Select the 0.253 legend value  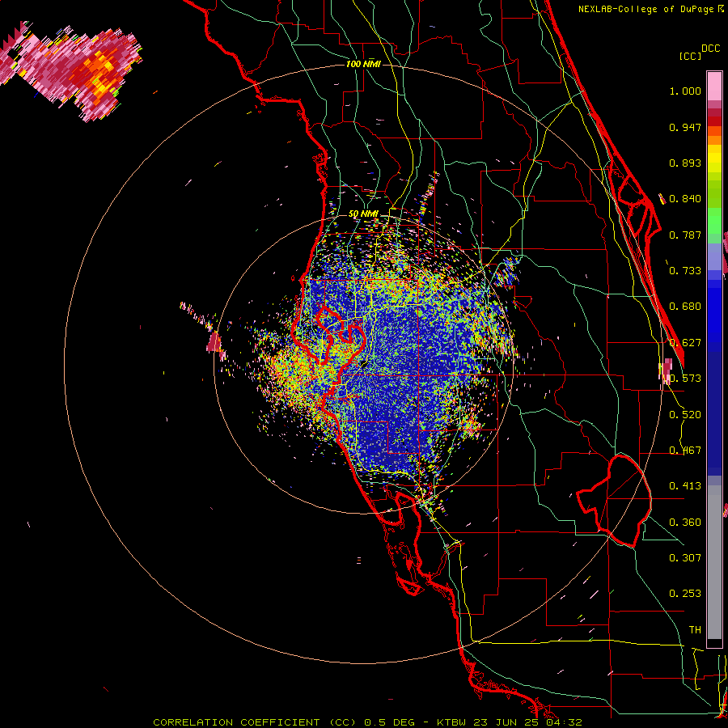pyautogui.click(x=685, y=594)
